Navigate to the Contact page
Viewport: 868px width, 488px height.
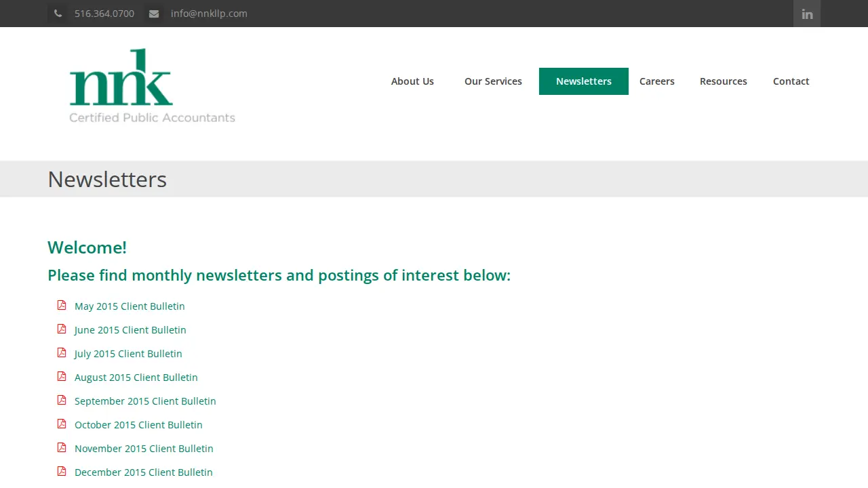pyautogui.click(x=791, y=81)
